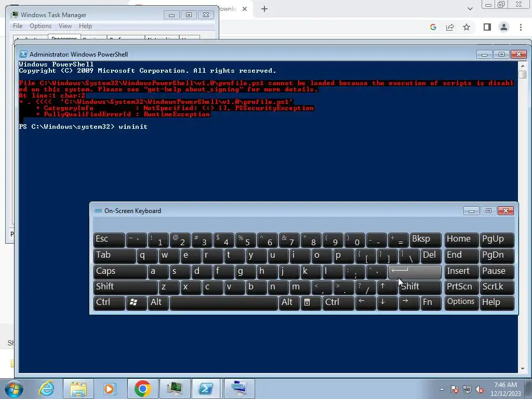Click Chrome share page icon
The height and width of the screenshot is (399, 532).
click(x=450, y=27)
